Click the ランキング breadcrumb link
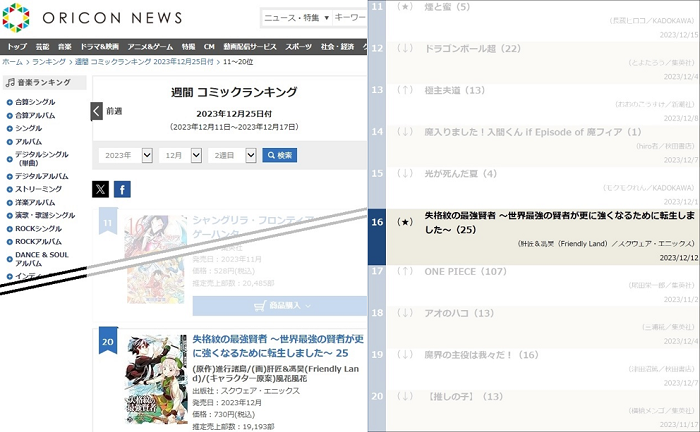 point(49,62)
